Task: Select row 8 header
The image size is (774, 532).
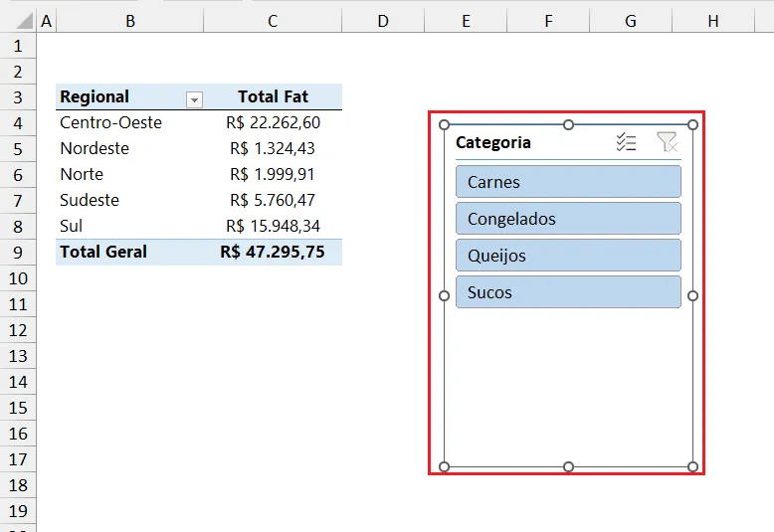Action: (18, 226)
